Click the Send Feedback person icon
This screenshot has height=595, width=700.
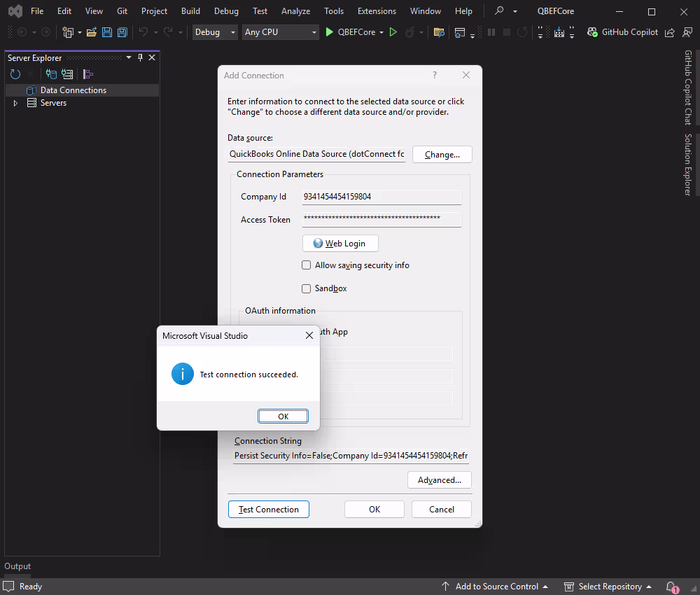tap(687, 32)
